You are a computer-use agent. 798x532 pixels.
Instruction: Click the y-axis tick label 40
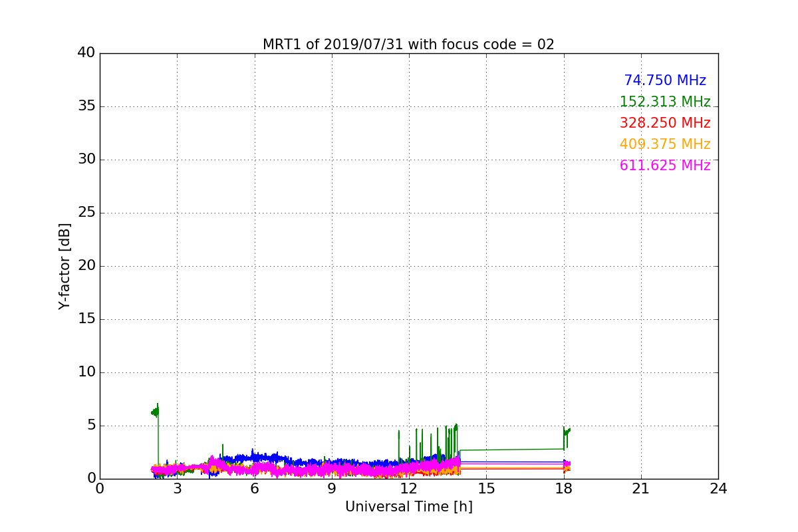pos(86,53)
